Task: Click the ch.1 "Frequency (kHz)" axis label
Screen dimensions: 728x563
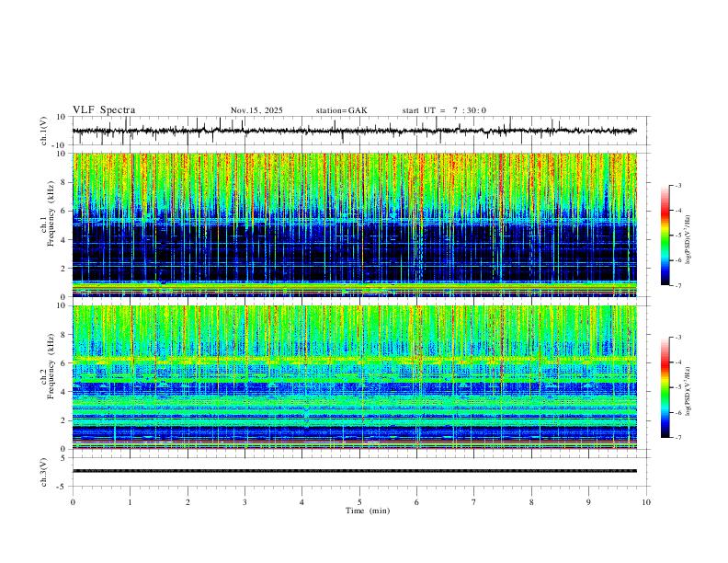Action: click(x=51, y=213)
